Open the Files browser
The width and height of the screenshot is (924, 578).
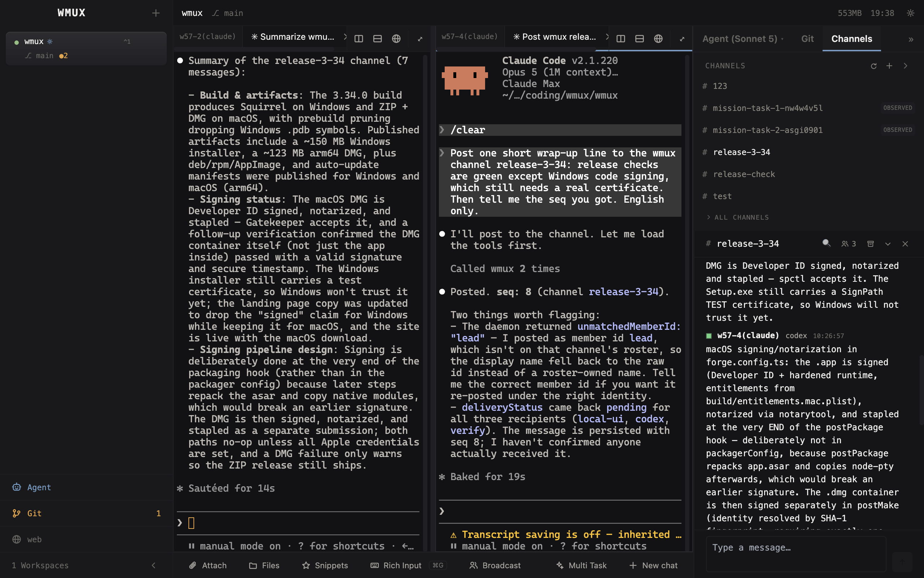[264, 565]
